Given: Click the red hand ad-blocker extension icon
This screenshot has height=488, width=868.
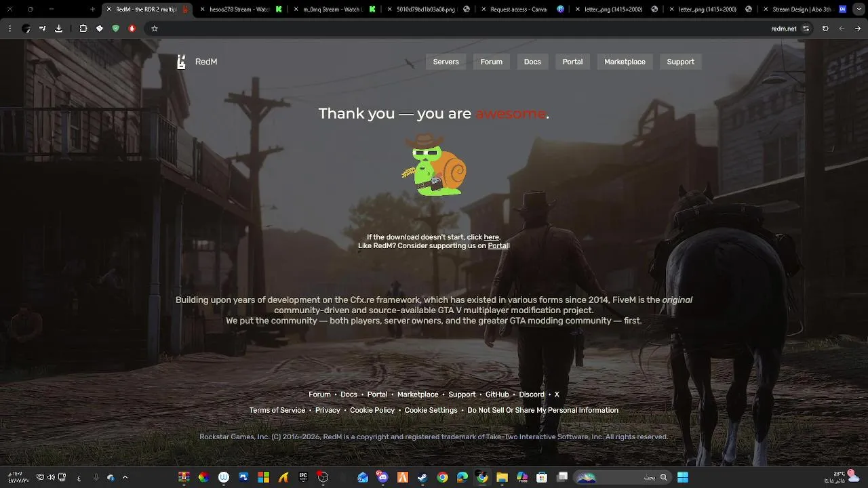Looking at the screenshot, I should pos(132,28).
